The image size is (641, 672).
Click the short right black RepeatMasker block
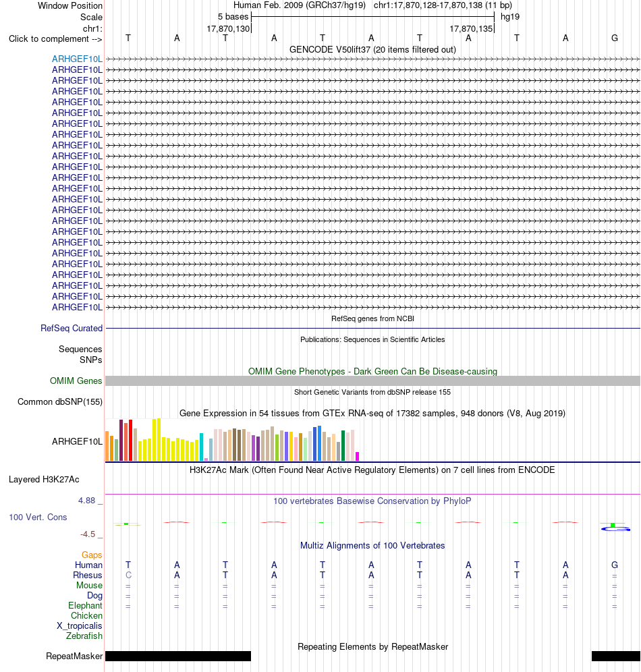coord(616,656)
